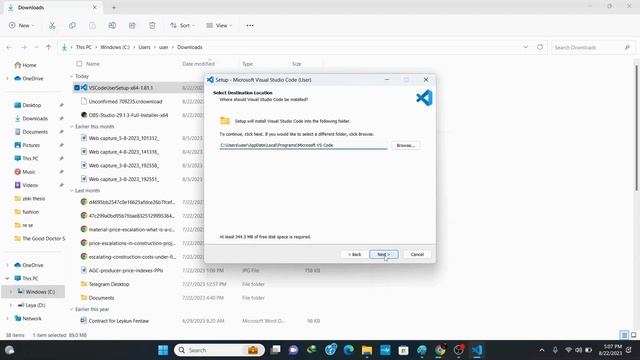Click the taskbar Search box
640x360 pixels.
(x=219, y=350)
